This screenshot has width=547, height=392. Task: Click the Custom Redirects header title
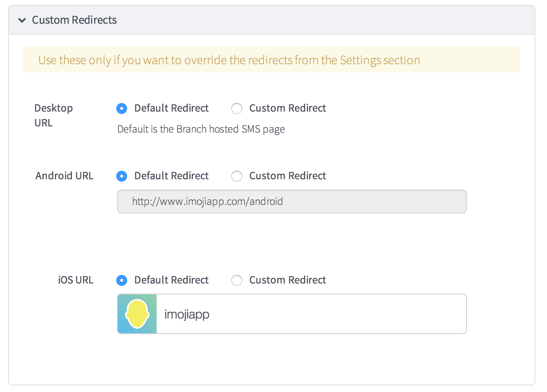(74, 20)
